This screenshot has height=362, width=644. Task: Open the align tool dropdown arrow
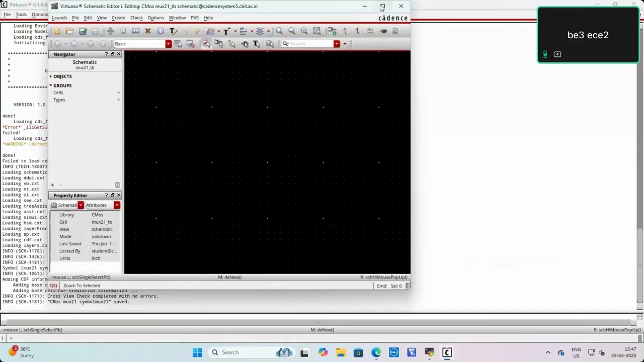251,31
